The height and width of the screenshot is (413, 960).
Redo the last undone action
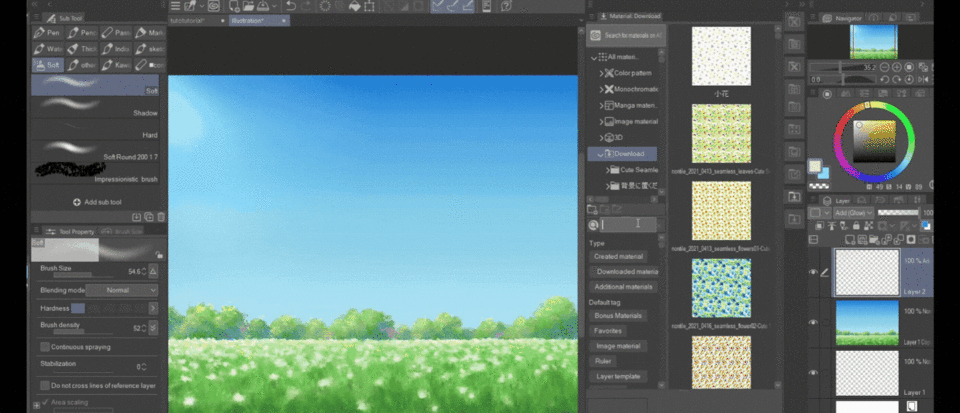pos(306,6)
